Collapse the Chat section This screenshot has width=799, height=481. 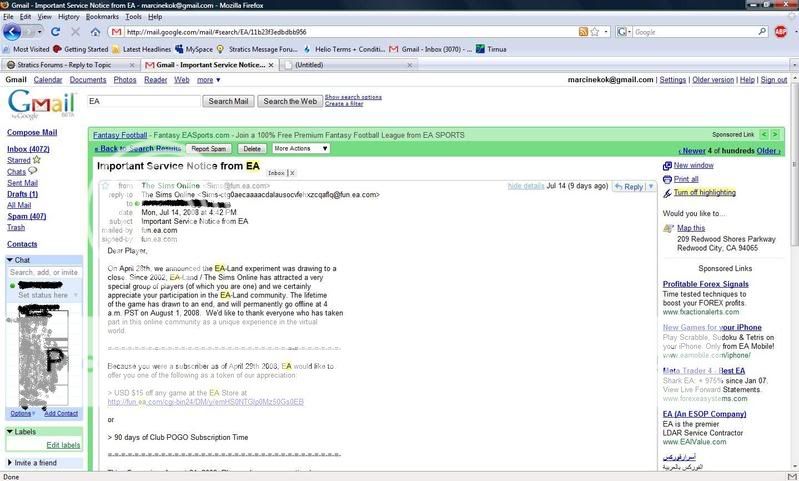(x=10, y=260)
